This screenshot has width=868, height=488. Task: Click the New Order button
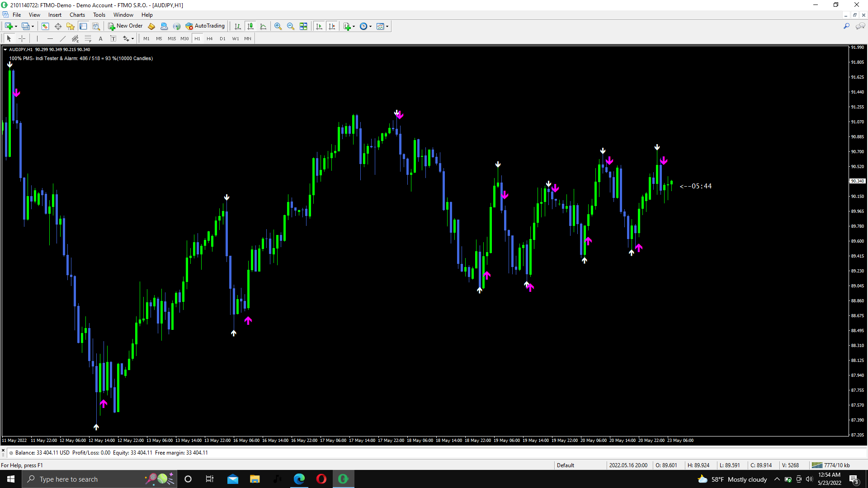pos(125,26)
